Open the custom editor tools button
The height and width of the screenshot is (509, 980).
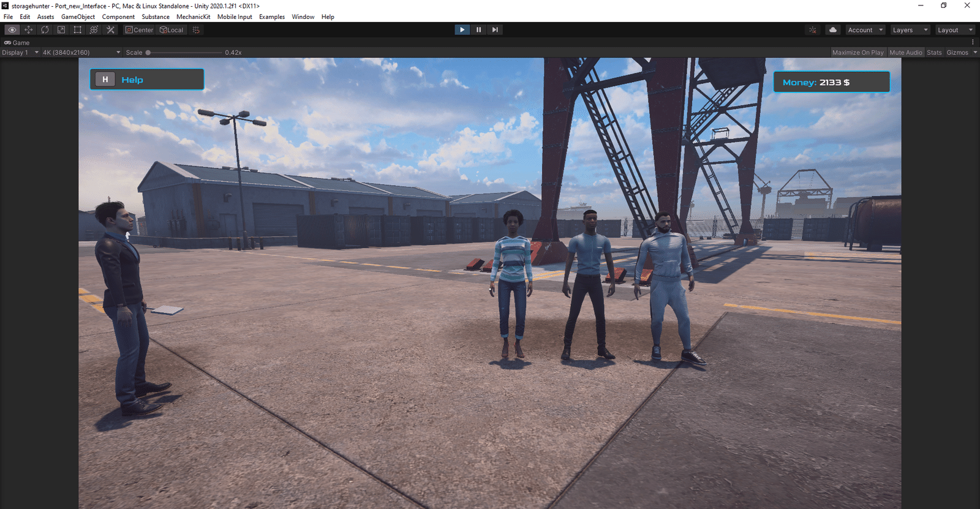[x=110, y=29]
